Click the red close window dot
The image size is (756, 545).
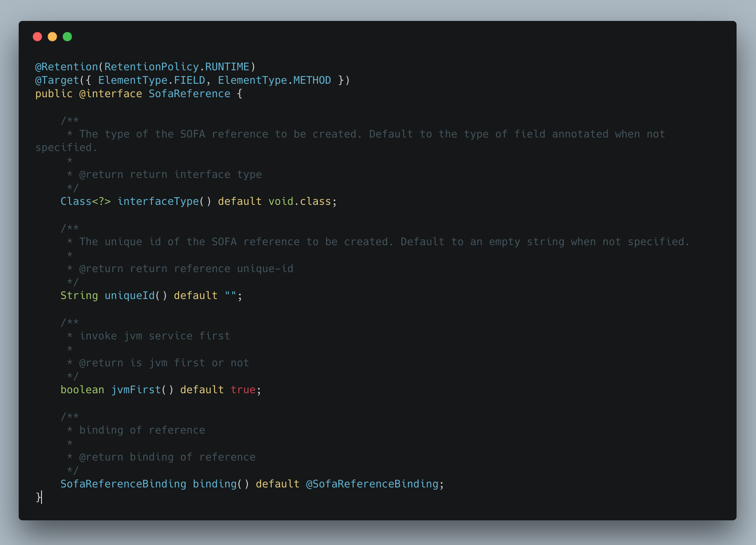37,37
